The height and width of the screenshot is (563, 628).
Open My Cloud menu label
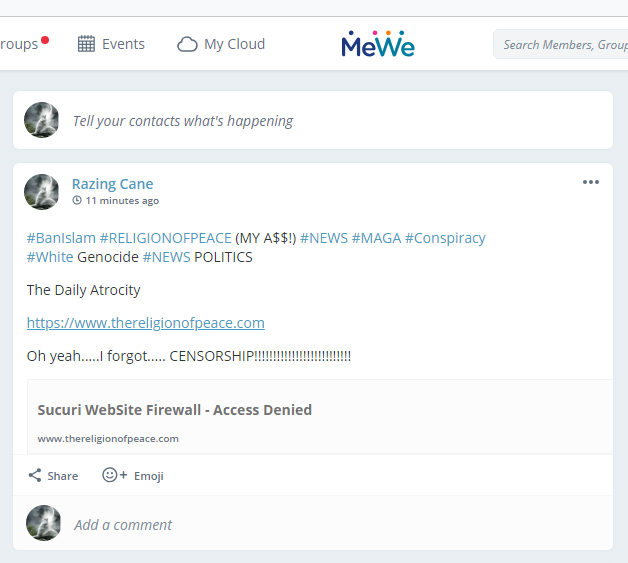tap(235, 44)
